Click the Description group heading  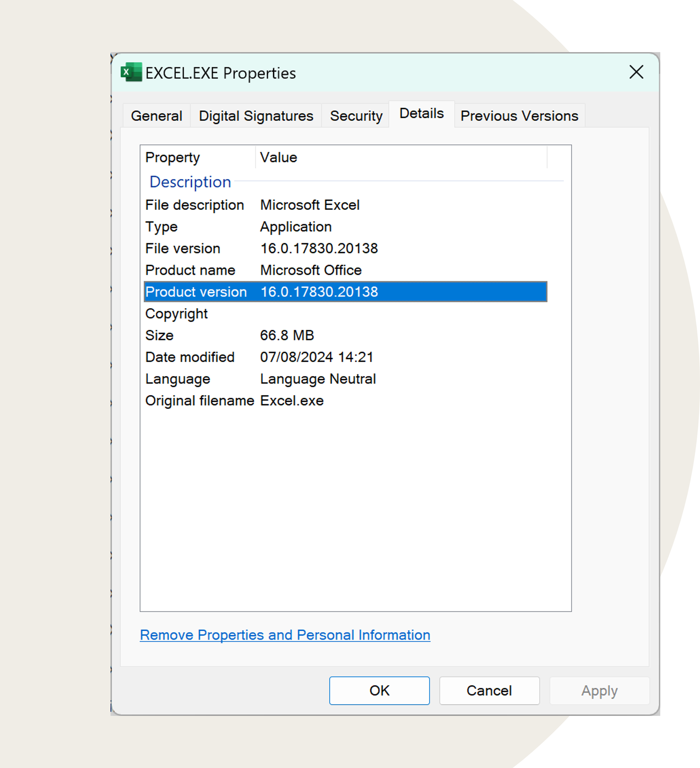pyautogui.click(x=190, y=182)
